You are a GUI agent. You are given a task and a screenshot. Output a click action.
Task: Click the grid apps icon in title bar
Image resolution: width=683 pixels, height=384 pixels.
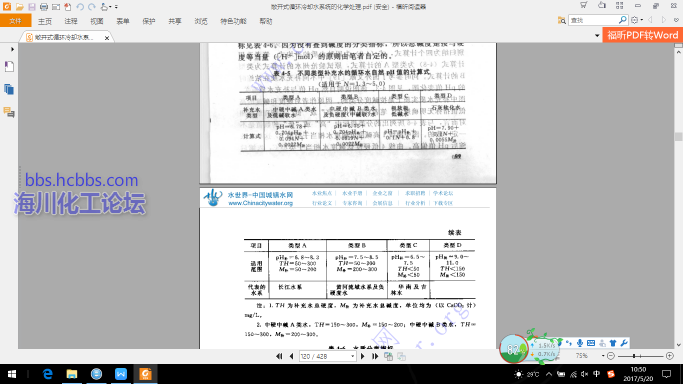(x=619, y=5)
